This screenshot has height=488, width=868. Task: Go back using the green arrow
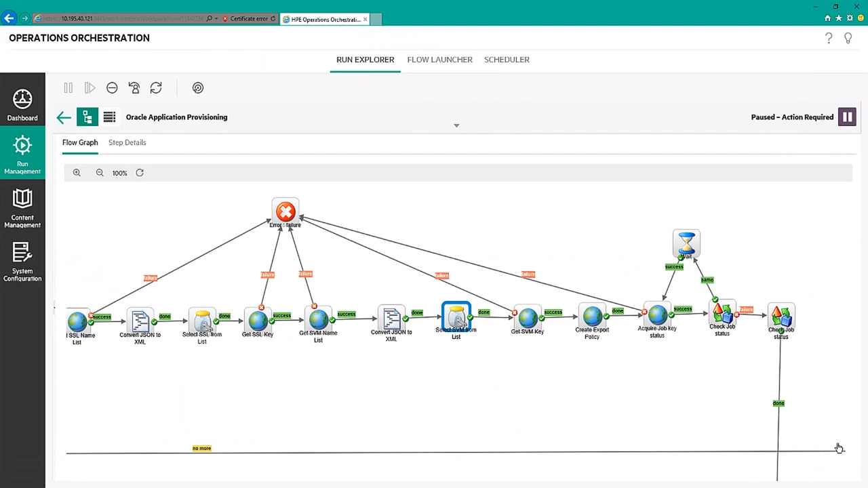pos(64,118)
